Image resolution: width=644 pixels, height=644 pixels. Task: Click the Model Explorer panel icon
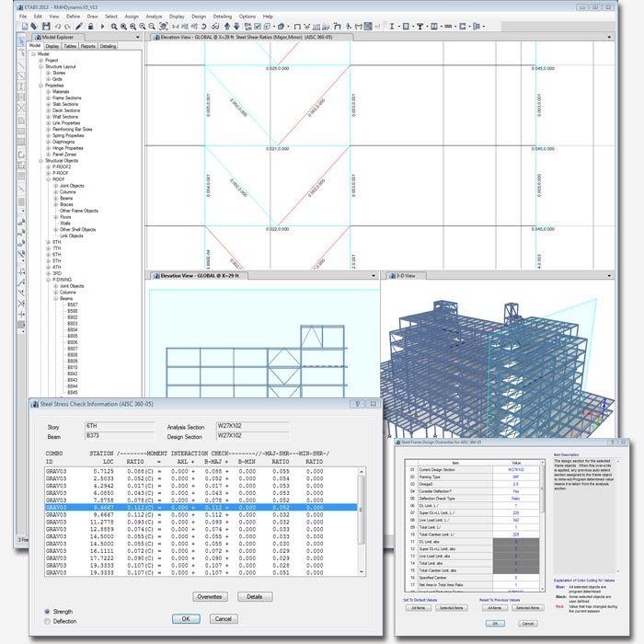click(37, 37)
